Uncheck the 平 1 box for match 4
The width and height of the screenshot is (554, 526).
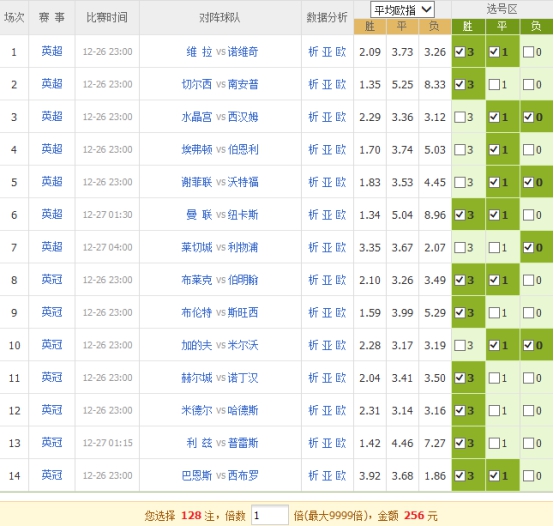click(x=494, y=150)
